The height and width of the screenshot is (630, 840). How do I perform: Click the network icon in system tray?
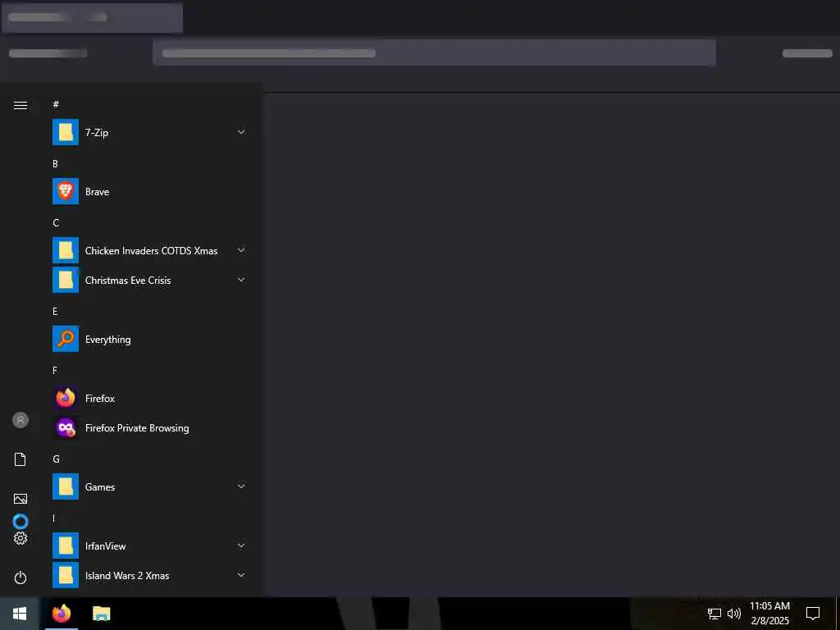click(714, 614)
